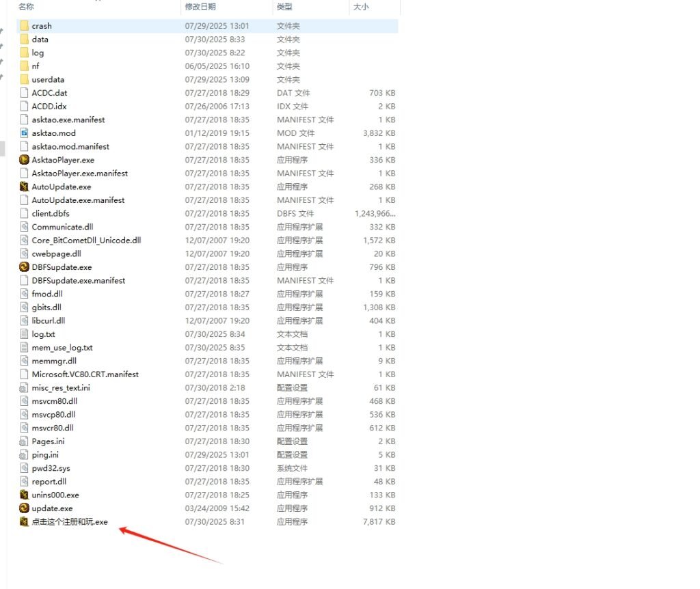The height and width of the screenshot is (589, 700).
Task: Click date 07/26/2006 17:13
Action: pos(217,106)
